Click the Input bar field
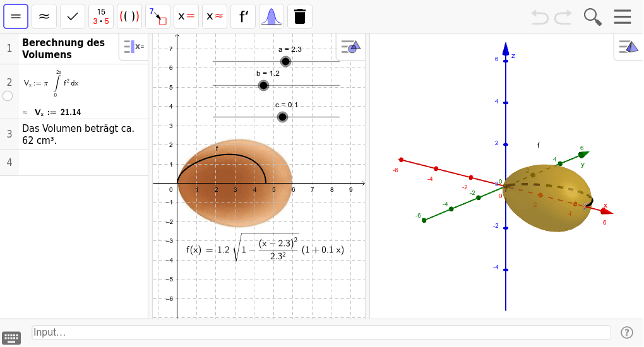 pyautogui.click(x=321, y=332)
